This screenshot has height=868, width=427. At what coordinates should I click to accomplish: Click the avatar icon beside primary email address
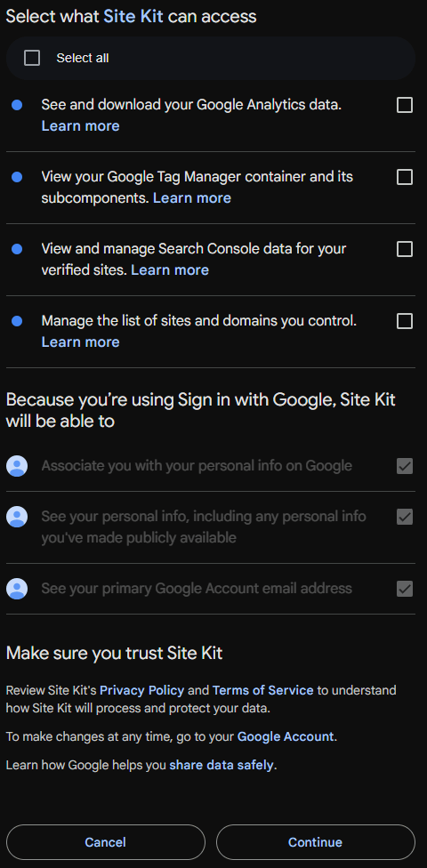pyautogui.click(x=17, y=589)
